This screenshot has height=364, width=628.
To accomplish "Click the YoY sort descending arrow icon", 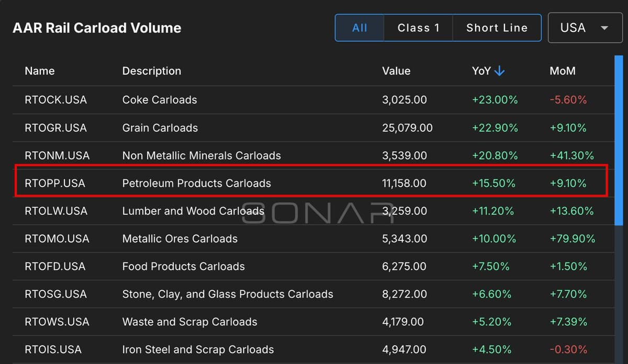I will tap(499, 71).
